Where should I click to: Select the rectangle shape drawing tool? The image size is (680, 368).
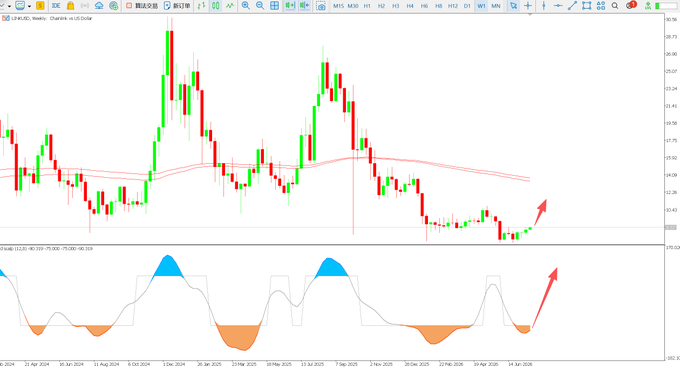click(x=587, y=6)
